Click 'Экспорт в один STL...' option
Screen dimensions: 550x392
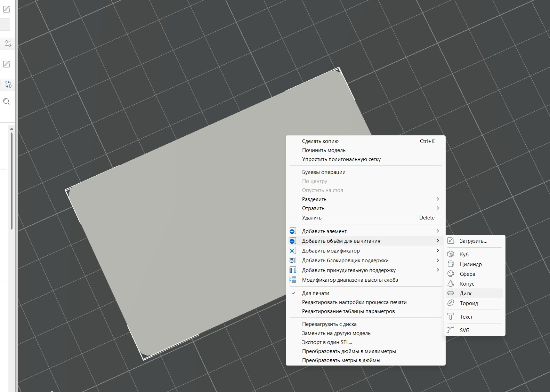point(326,342)
